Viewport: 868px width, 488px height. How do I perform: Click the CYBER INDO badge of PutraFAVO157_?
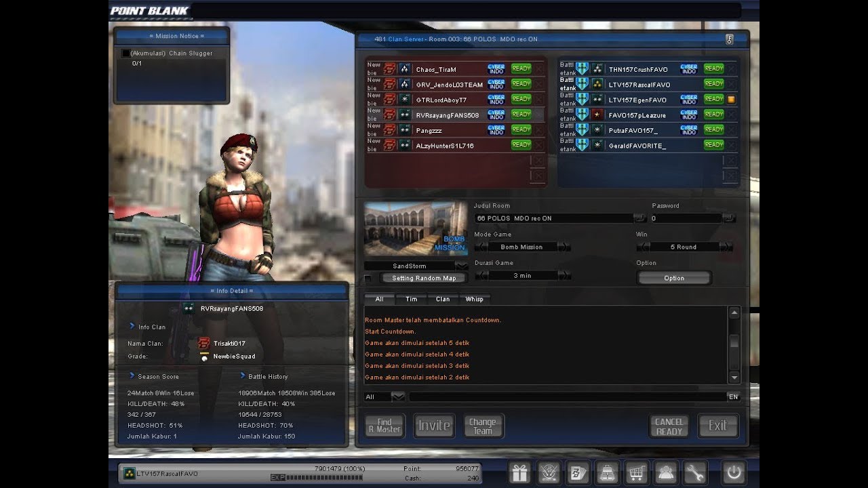[689, 129]
